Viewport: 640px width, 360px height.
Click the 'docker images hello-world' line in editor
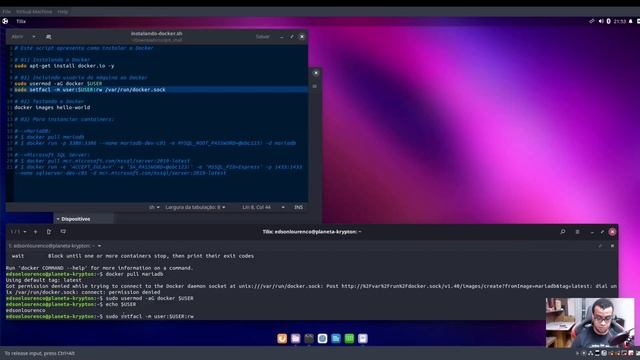coord(52,107)
